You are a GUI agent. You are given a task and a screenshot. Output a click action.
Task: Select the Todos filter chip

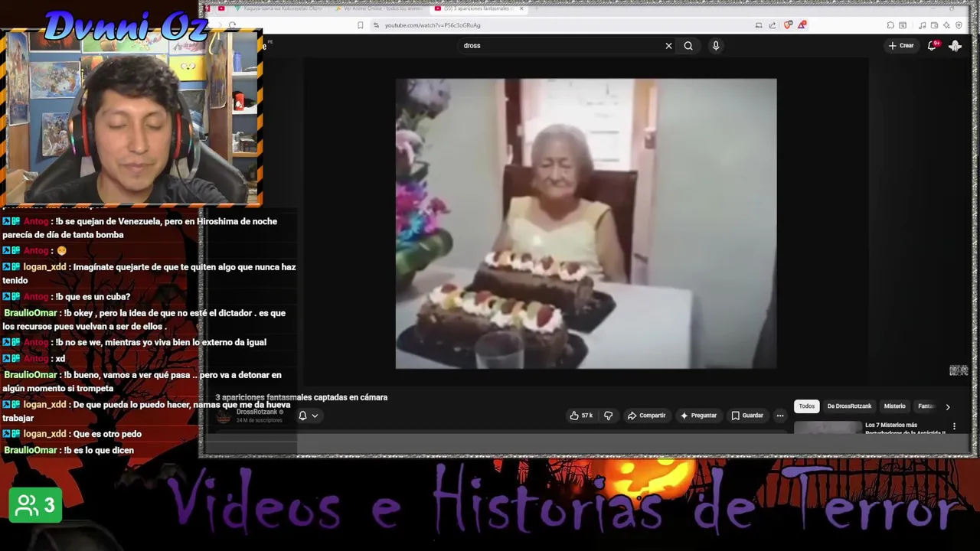[807, 406]
